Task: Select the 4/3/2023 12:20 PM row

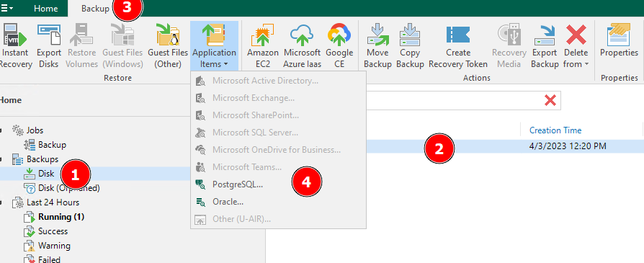Action: point(455,146)
